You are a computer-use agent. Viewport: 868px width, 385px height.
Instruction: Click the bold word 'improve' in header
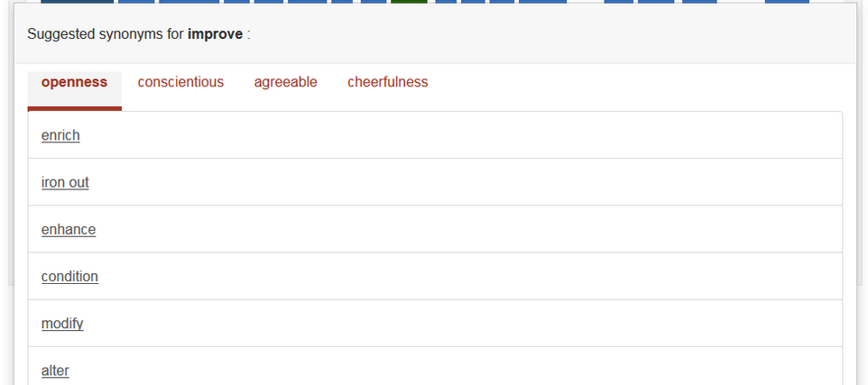pos(215,35)
